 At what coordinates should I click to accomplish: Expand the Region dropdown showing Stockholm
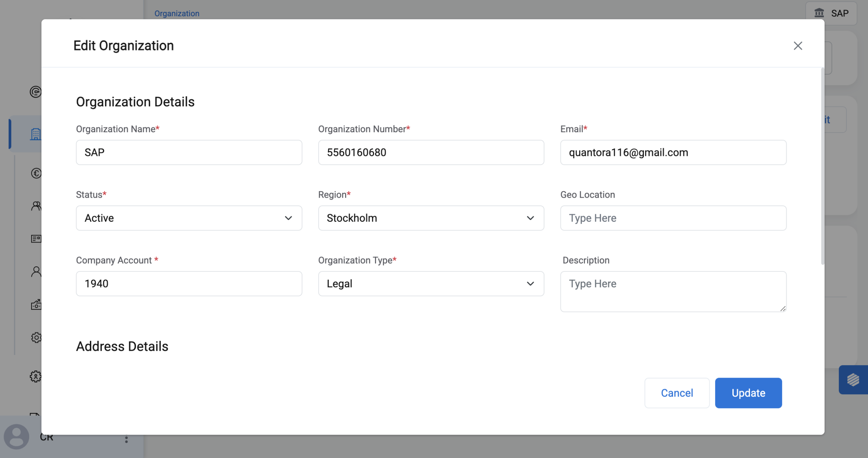coord(431,218)
